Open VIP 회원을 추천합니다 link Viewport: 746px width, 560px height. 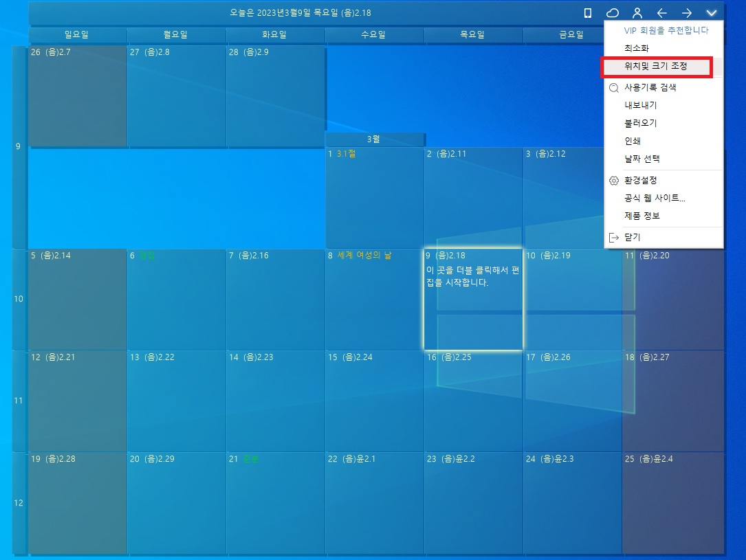pyautogui.click(x=666, y=30)
